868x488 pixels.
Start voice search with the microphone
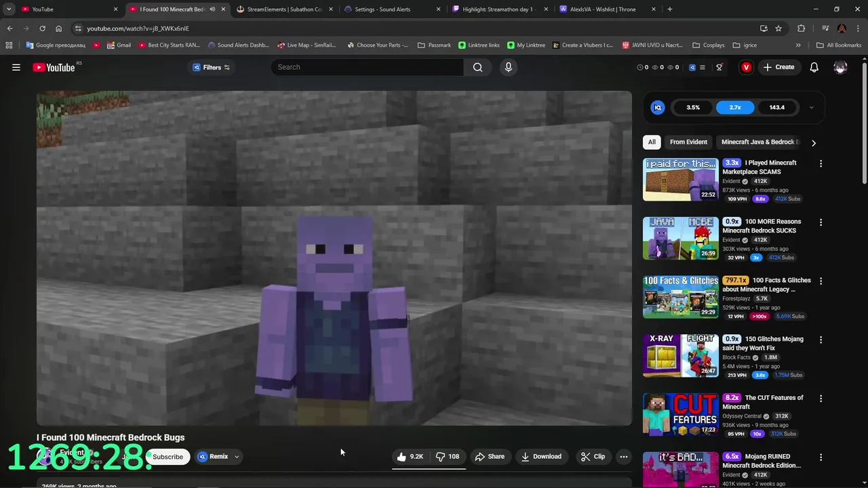(509, 67)
